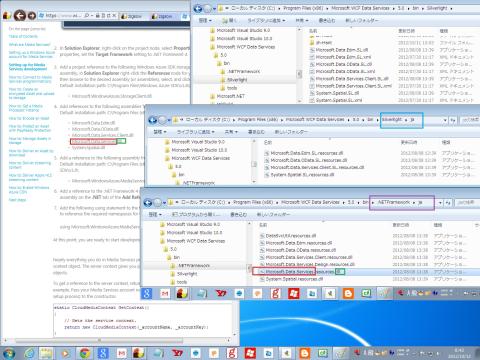Open recent pages dropdown in Silverlight window

214,9
